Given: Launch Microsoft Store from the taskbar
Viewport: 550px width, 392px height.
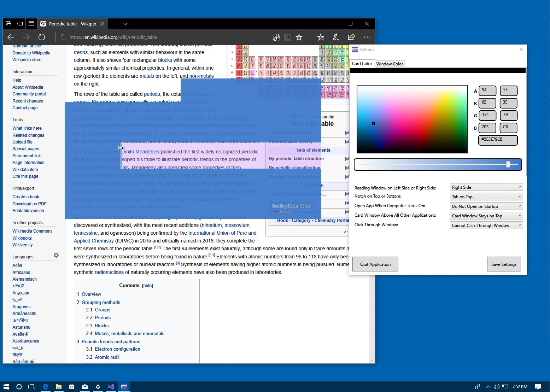Looking at the screenshot, I should 71,387.
